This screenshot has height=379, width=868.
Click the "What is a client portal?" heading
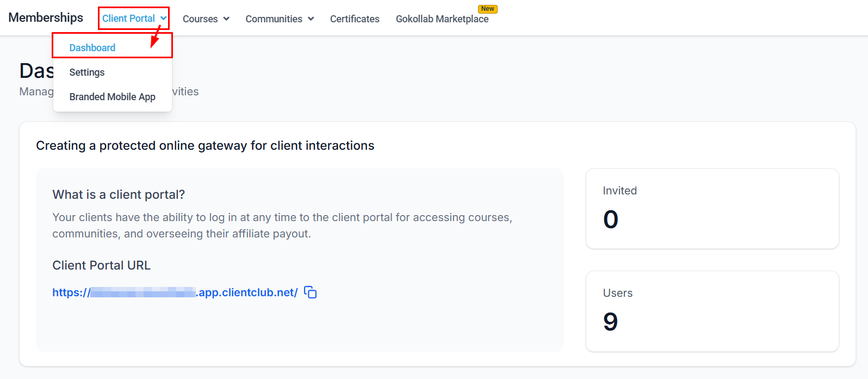point(119,195)
